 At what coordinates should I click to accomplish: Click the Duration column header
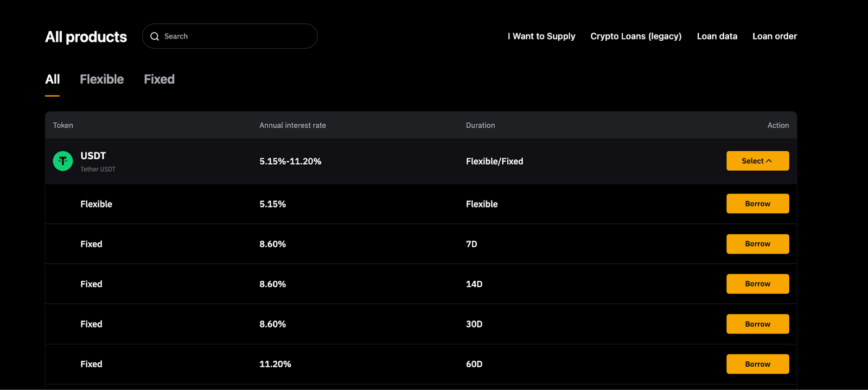(480, 125)
